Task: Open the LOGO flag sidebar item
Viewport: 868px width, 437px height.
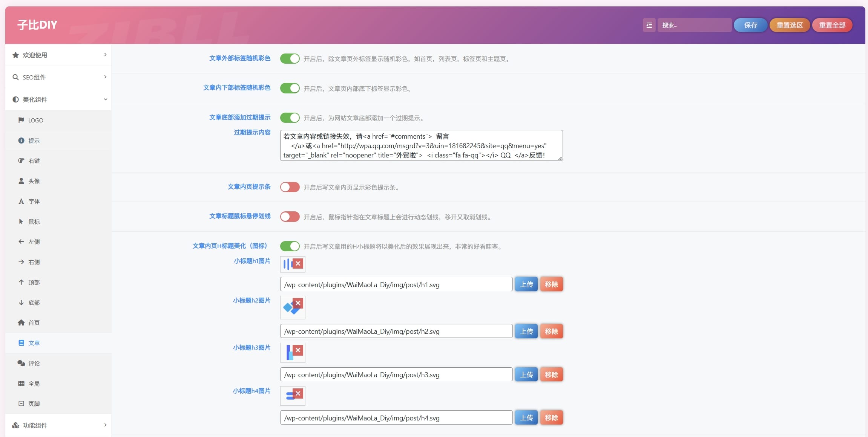Action: pyautogui.click(x=35, y=120)
